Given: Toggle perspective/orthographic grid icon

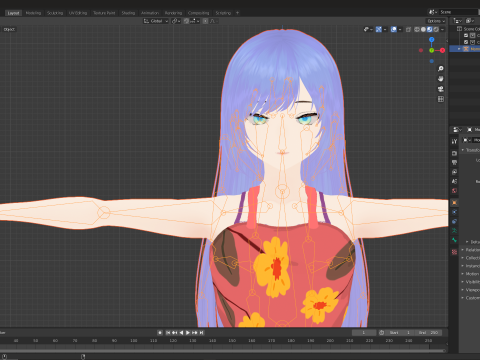Looking at the screenshot, I should pos(441,99).
